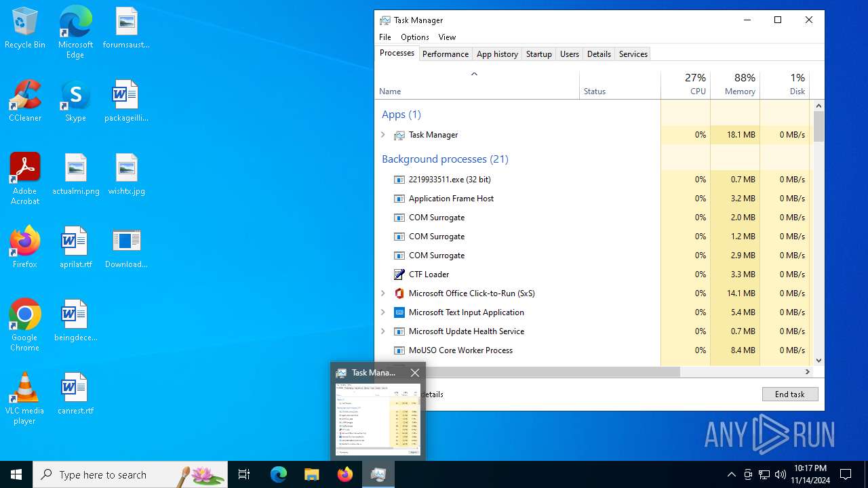
Task: Open Task View from taskbar
Action: click(244, 474)
